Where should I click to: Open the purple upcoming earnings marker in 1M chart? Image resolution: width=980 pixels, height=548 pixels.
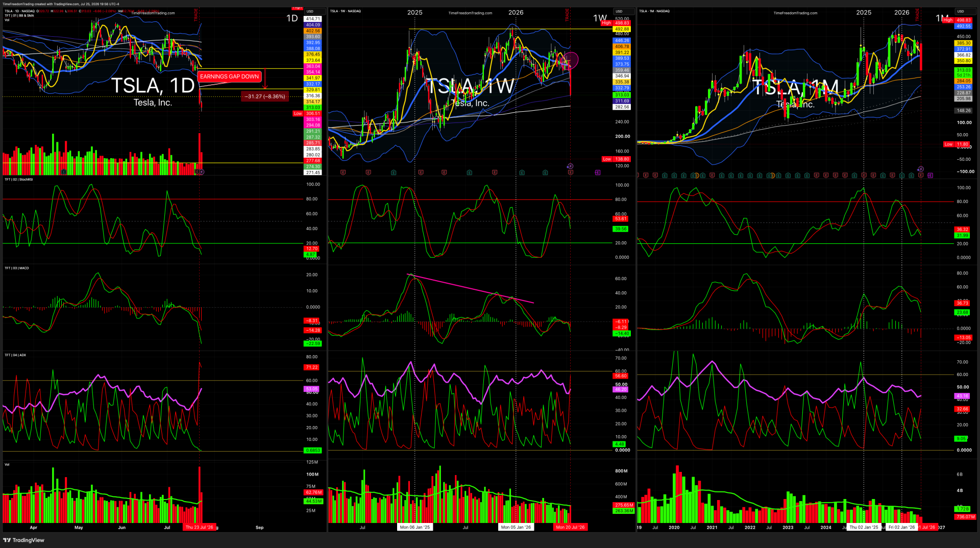pyautogui.click(x=930, y=176)
